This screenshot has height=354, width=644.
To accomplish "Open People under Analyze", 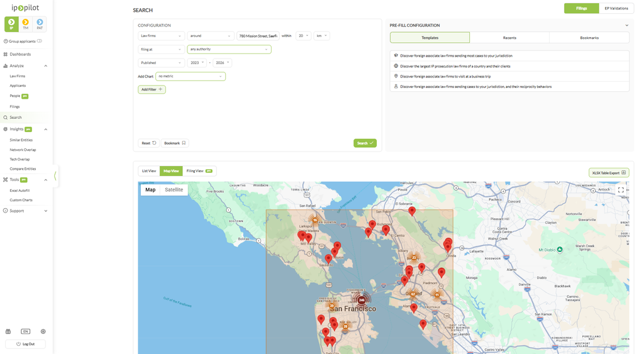I will [x=15, y=96].
